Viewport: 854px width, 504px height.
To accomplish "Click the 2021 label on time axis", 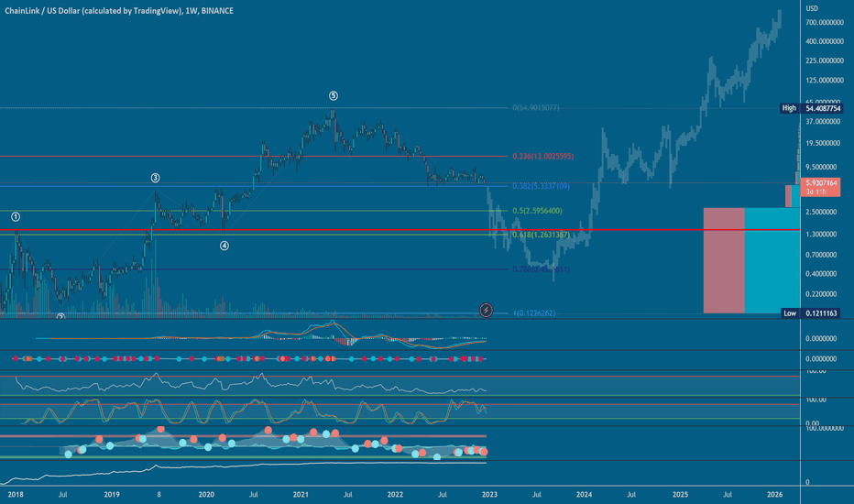I will coord(301,495).
